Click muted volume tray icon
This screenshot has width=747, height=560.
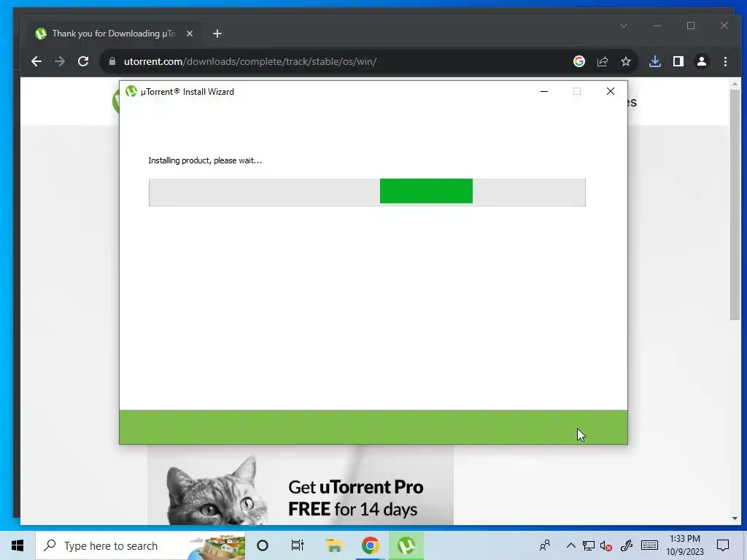pyautogui.click(x=606, y=545)
